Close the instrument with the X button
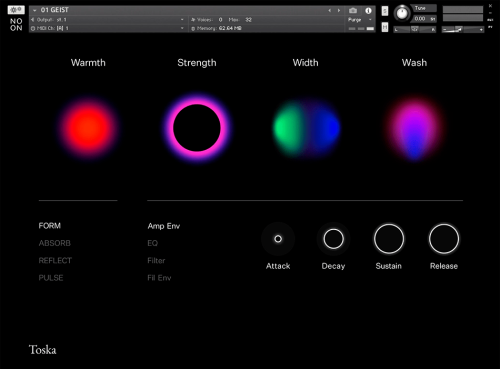The image size is (500, 369). tap(490, 6)
